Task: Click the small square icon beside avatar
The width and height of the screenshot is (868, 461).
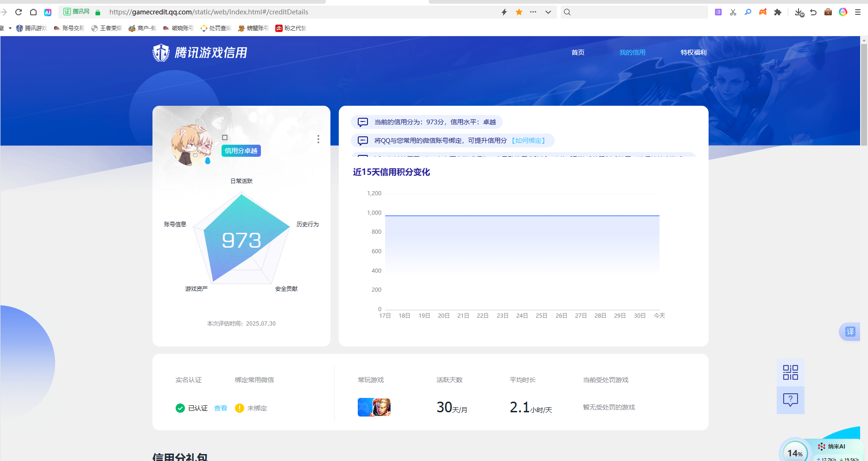Action: click(x=225, y=138)
